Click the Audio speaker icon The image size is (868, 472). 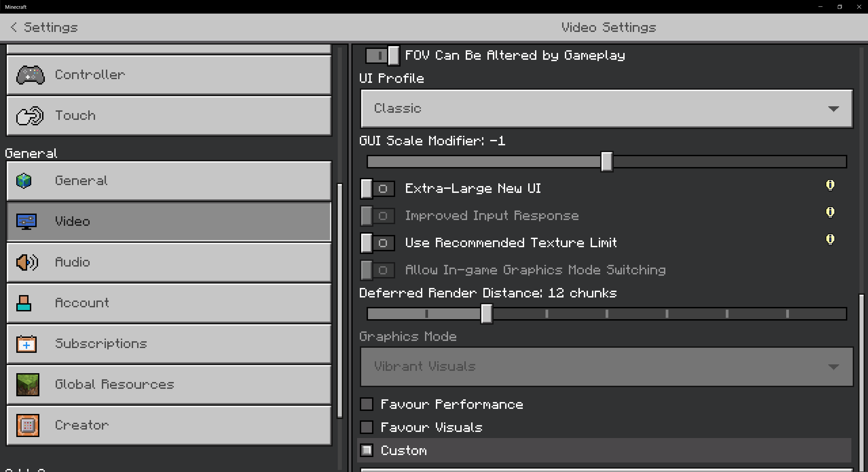27,262
